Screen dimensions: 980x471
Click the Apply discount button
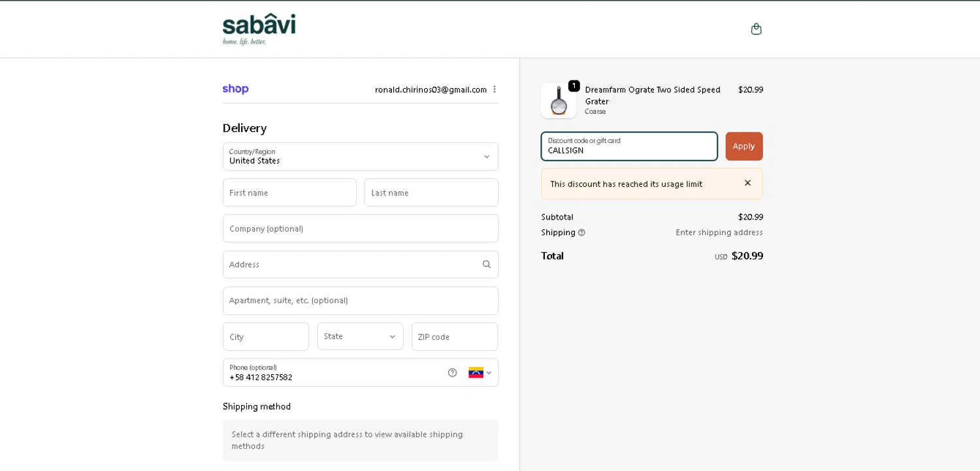744,146
